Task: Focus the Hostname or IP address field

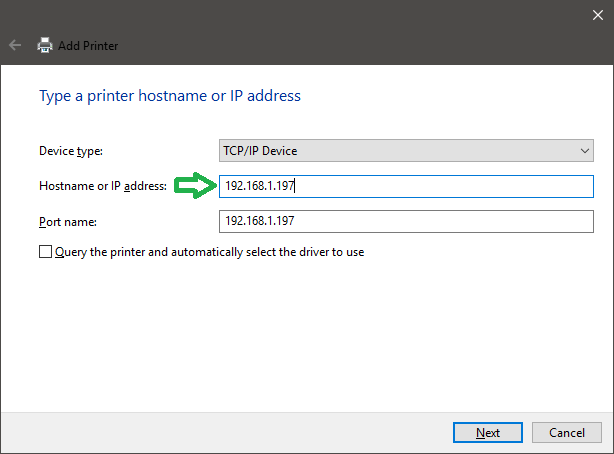Action: [x=405, y=186]
